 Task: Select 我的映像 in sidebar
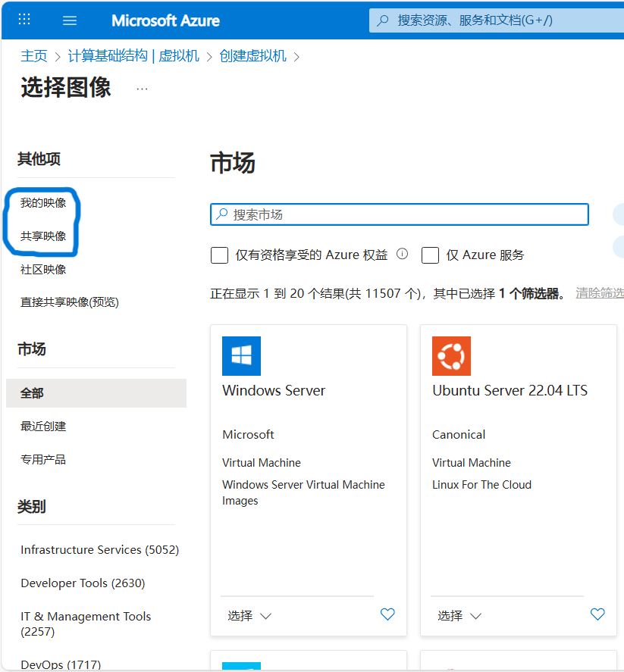[43, 203]
